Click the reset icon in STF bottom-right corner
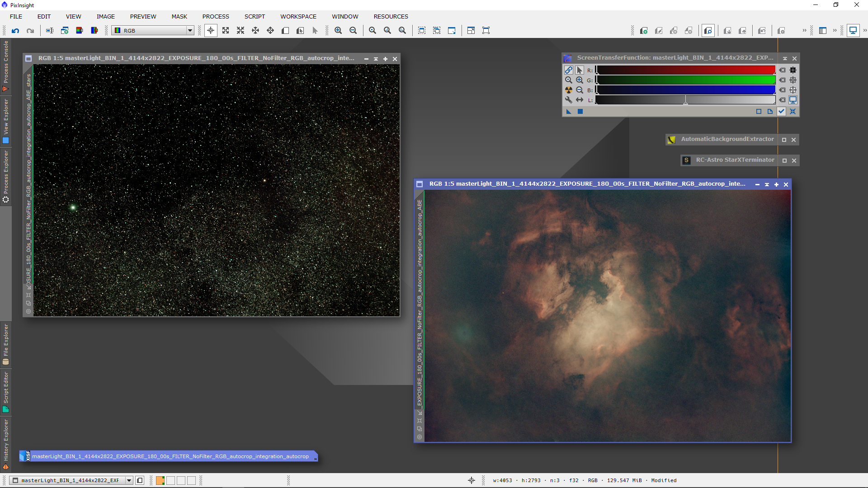 coord(793,112)
